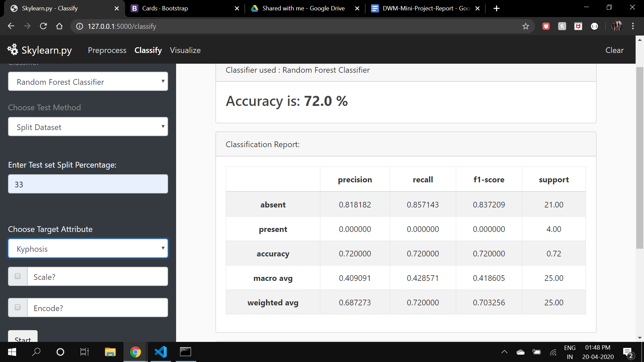Click the page vertical scrollbar thumb
Screen dimensions: 644x362
coord(640,158)
